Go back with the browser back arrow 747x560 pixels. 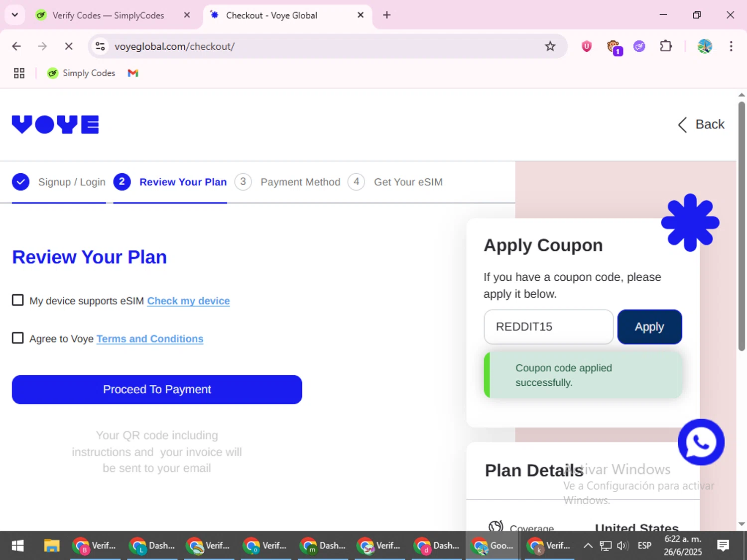(16, 46)
